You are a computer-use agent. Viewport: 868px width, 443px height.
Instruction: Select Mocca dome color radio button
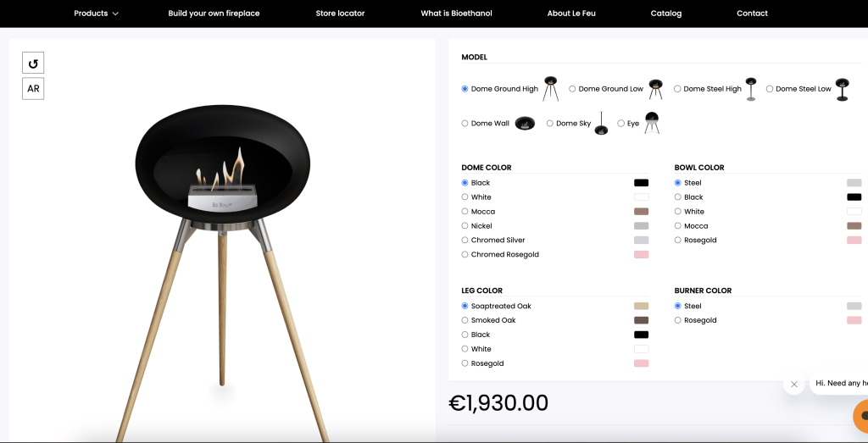465,211
